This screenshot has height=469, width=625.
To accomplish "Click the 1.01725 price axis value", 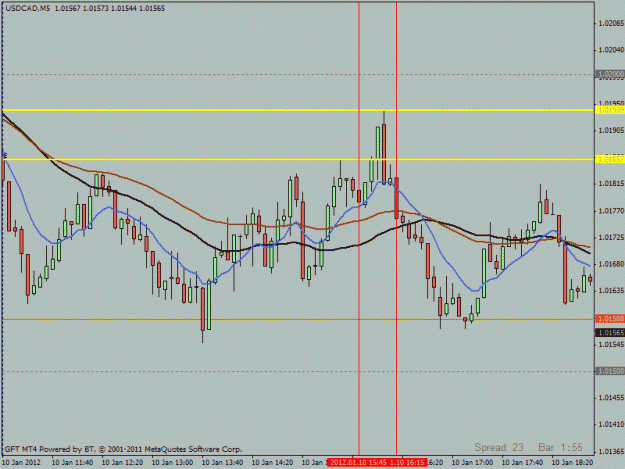I will tap(611, 237).
